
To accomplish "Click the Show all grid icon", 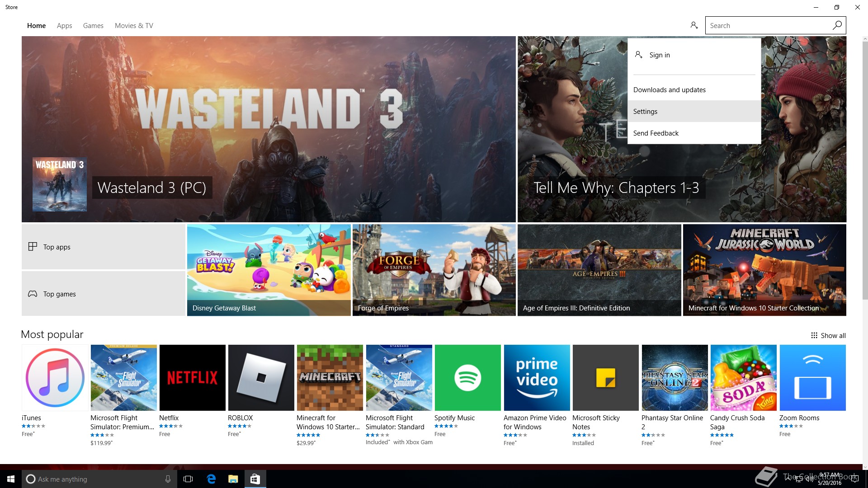I will (x=814, y=335).
